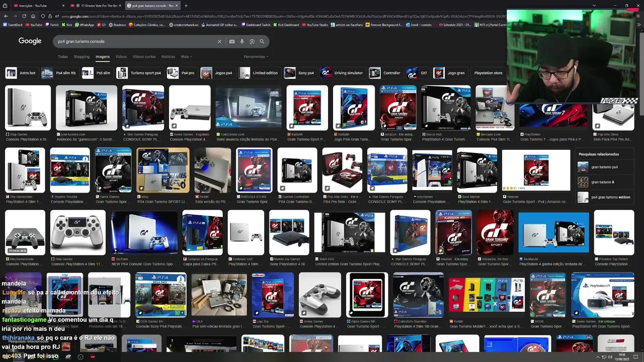Go back using browser back arrow

[x=6, y=16]
